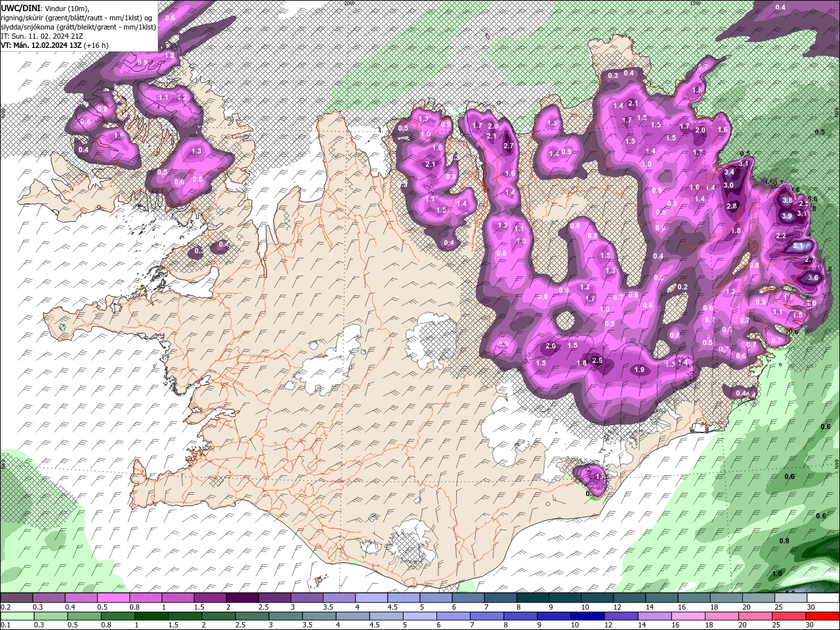The height and width of the screenshot is (630, 840).
Task: Pick the deep navy 10 swatch, lower legend
Action: (x=587, y=616)
